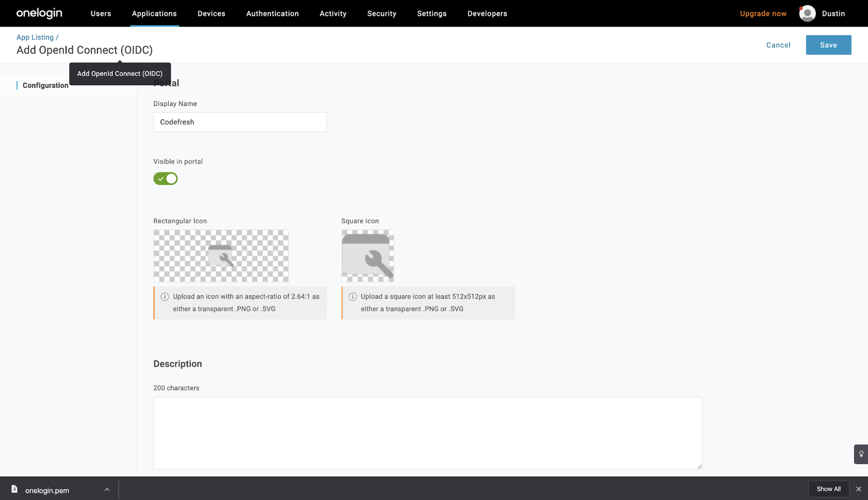Viewport: 868px width, 500px height.
Task: Click the OneLogin logo
Action: [39, 13]
